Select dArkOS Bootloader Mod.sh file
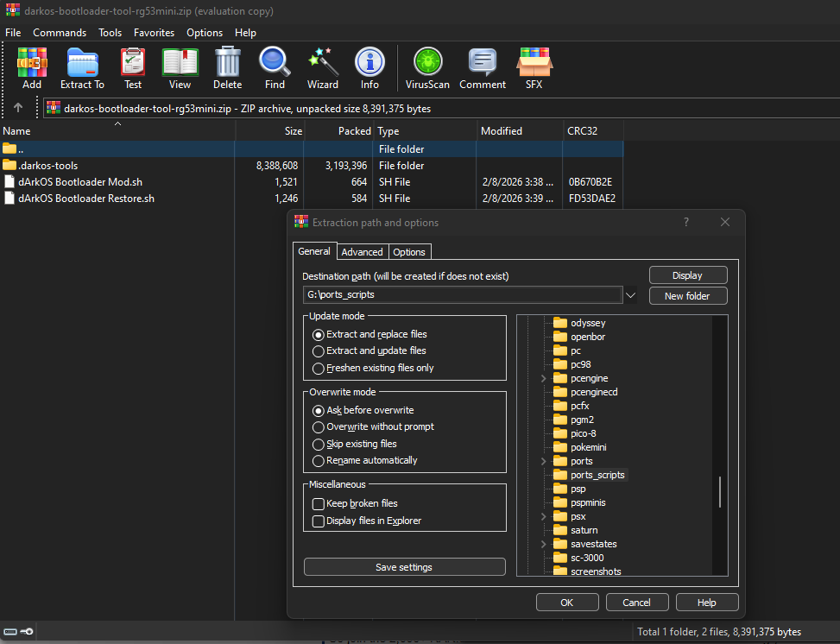The width and height of the screenshot is (840, 644). 80,182
